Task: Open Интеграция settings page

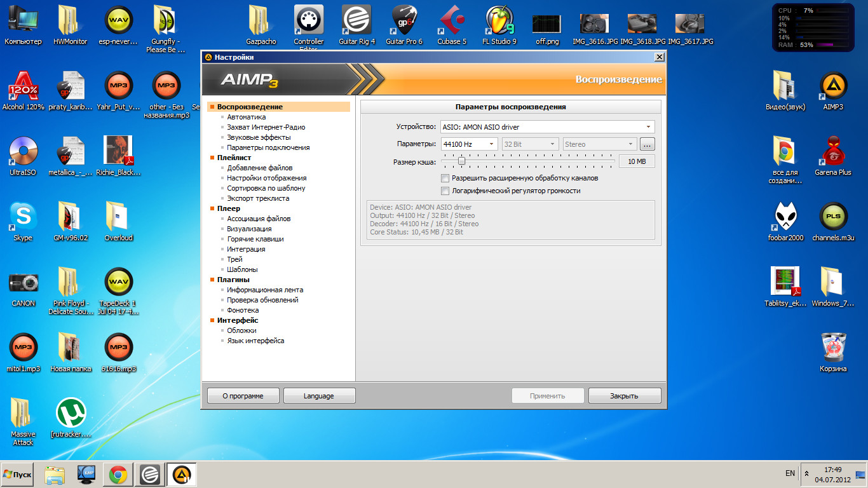Action: 247,249
